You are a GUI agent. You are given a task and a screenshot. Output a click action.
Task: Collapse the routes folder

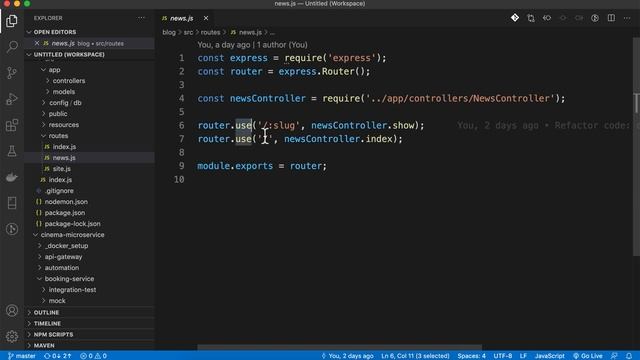coord(58,136)
